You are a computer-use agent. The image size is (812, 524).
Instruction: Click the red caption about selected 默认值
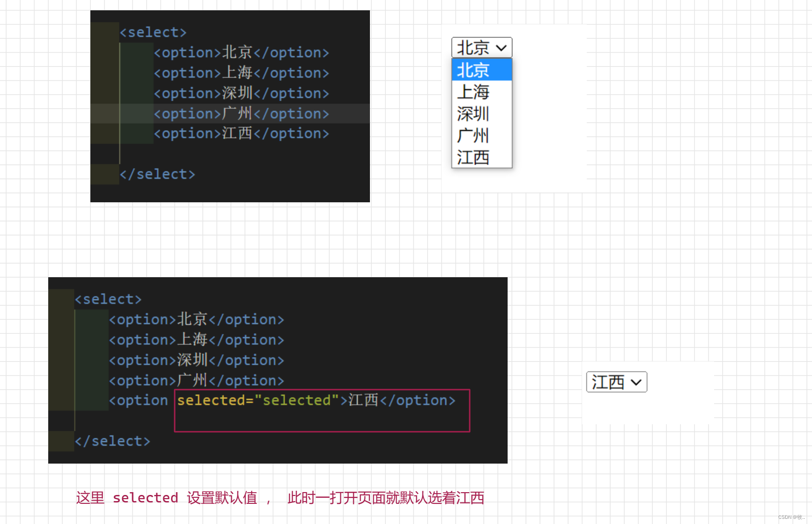pyautogui.click(x=280, y=498)
